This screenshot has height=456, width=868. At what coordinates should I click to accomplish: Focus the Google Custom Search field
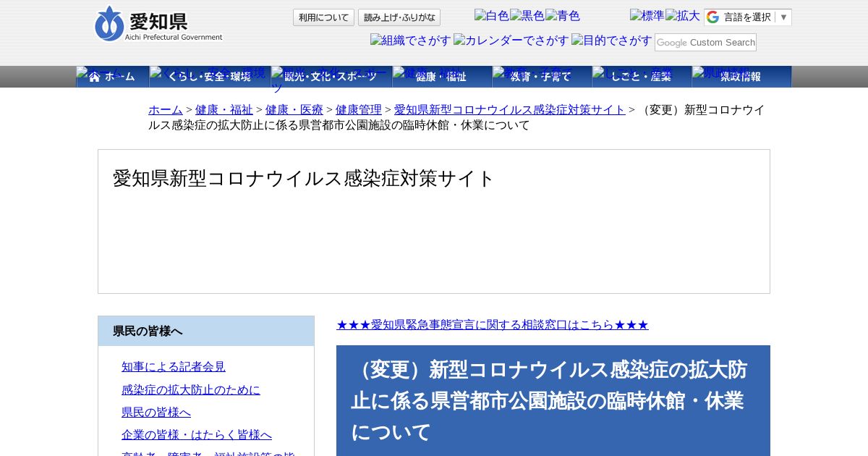point(705,42)
